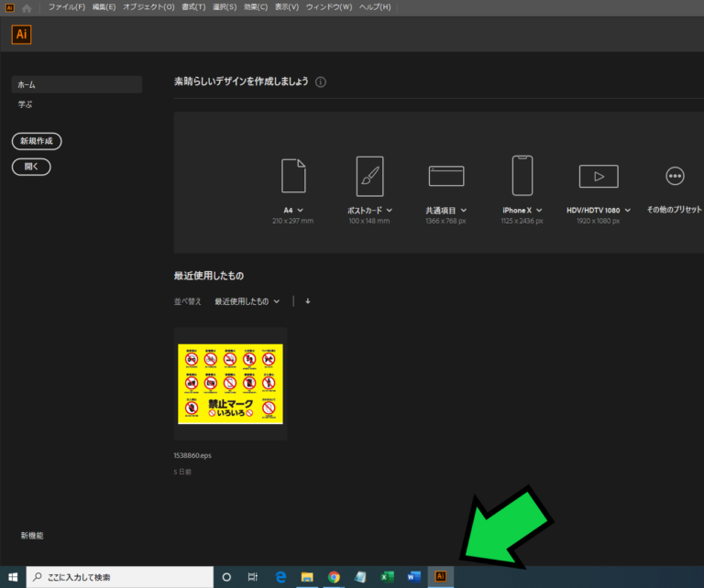
Task: Open the 新機能 link at bottom left
Action: [32, 536]
